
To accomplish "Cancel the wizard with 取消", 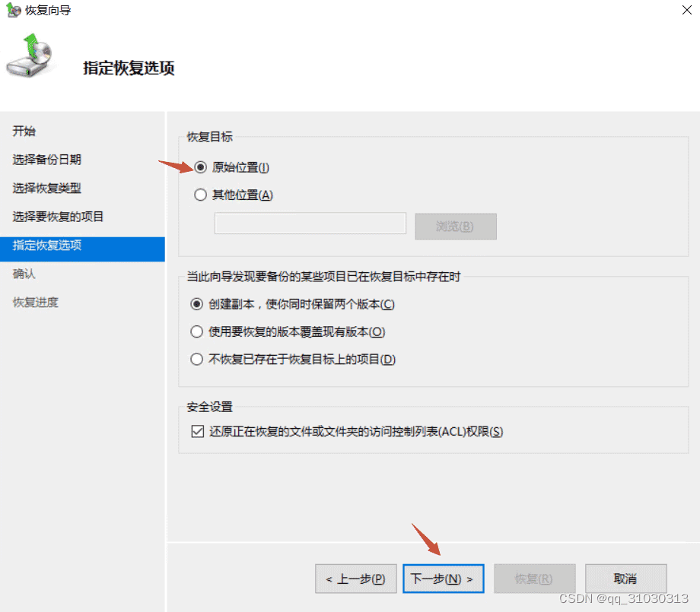I will 626,579.
